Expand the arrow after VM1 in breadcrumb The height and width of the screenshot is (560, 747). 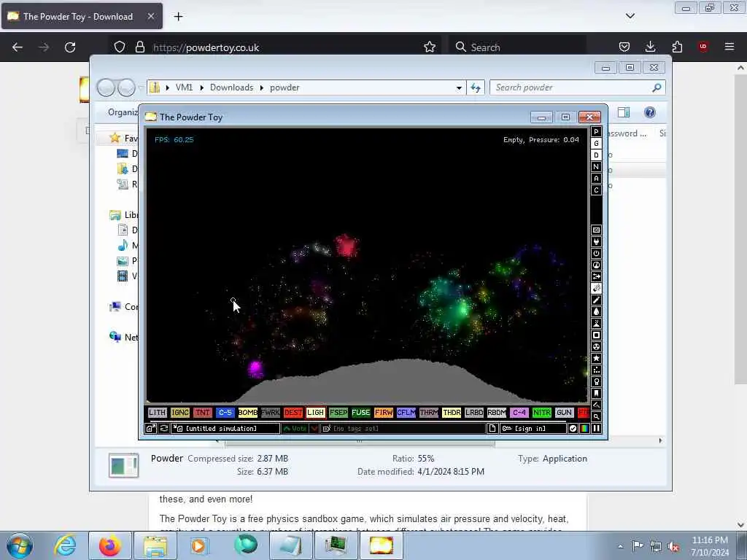coord(202,87)
